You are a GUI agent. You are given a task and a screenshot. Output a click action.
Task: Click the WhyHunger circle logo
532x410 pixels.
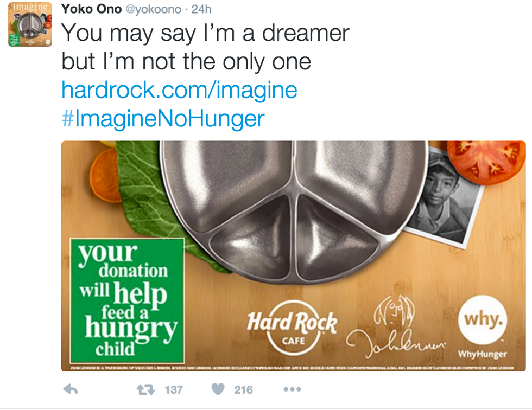483,320
